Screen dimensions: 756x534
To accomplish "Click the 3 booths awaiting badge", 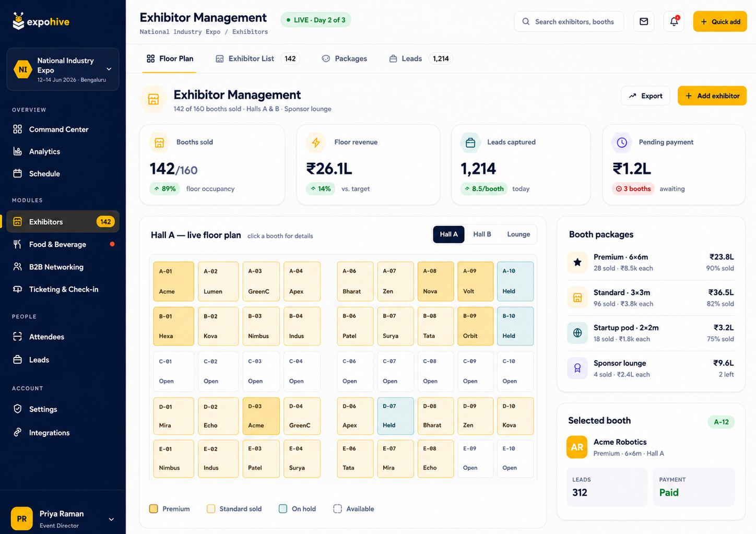I will coord(633,188).
